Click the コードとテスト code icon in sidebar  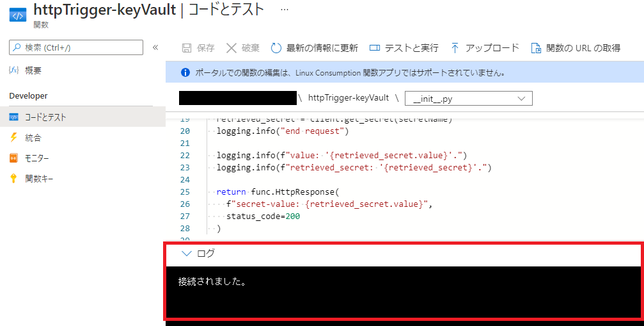pyautogui.click(x=13, y=117)
